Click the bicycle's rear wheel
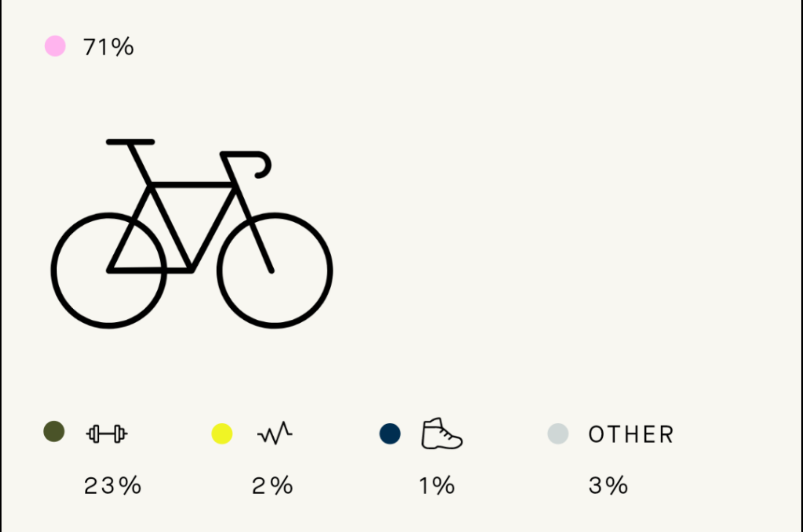This screenshot has width=803, height=532. (x=109, y=271)
